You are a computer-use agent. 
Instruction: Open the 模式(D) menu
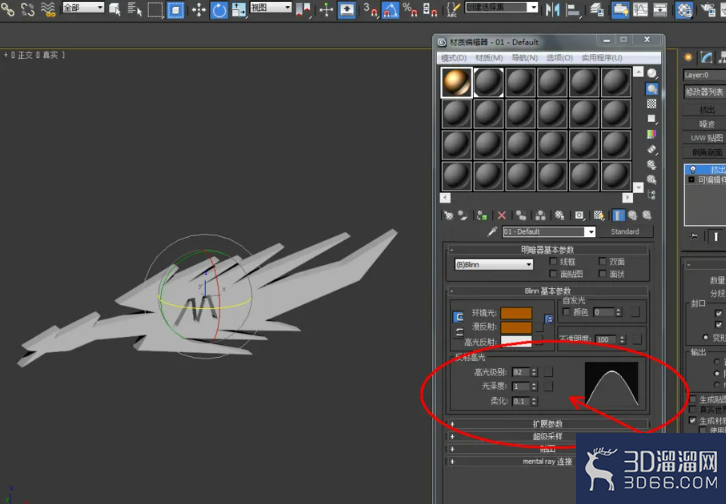(x=454, y=58)
